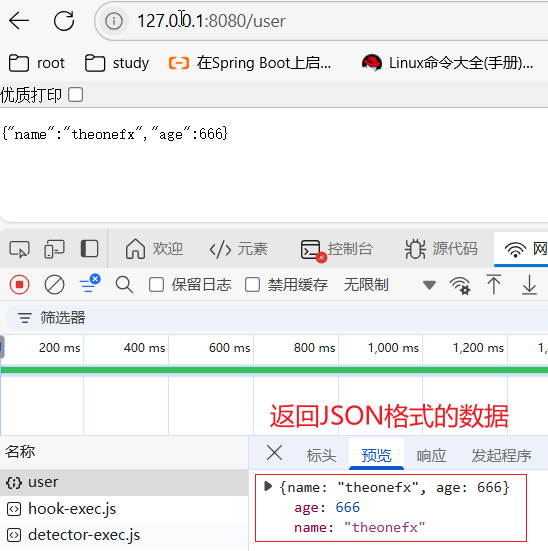Select the detector-exec.js request row
548x551 pixels.
[124, 535]
